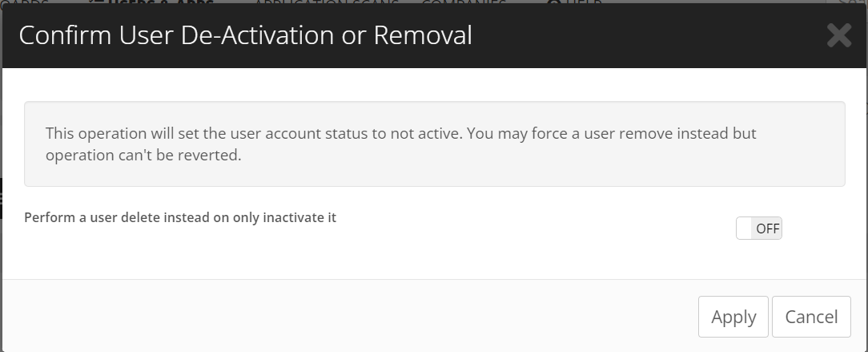The height and width of the screenshot is (352, 868).
Task: Click the Help question mark icon
Action: pos(553,2)
